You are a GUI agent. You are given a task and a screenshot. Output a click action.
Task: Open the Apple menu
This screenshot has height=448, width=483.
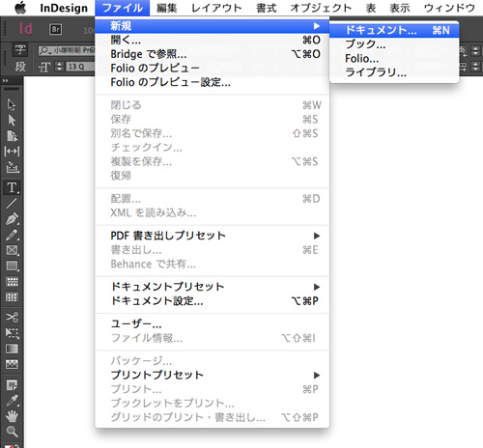[x=20, y=8]
